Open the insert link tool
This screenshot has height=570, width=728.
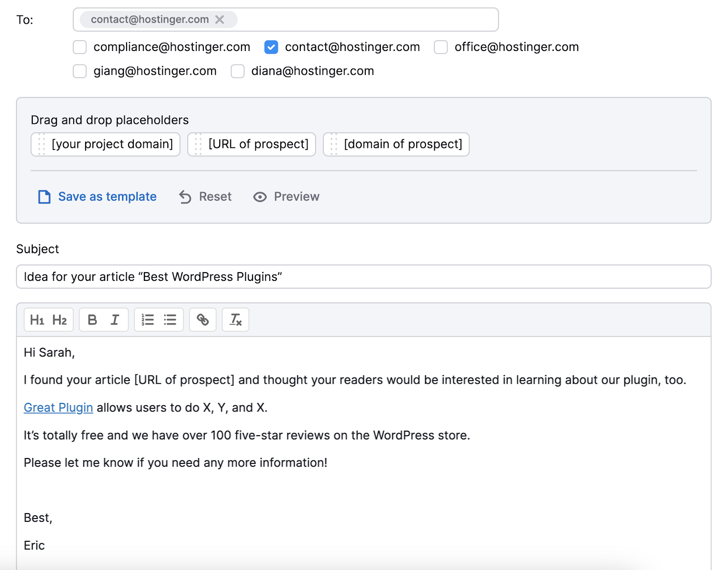[x=202, y=320]
